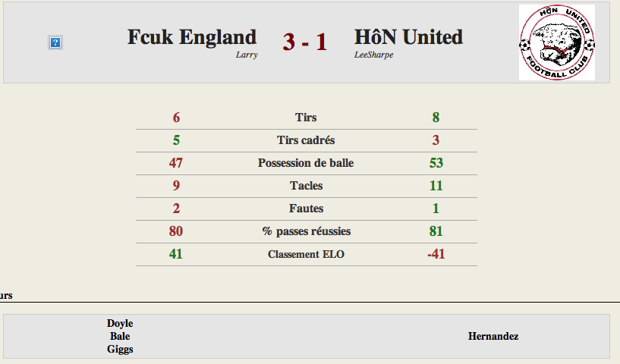
Task: Select the Tirs stat row label
Action: pos(306,118)
